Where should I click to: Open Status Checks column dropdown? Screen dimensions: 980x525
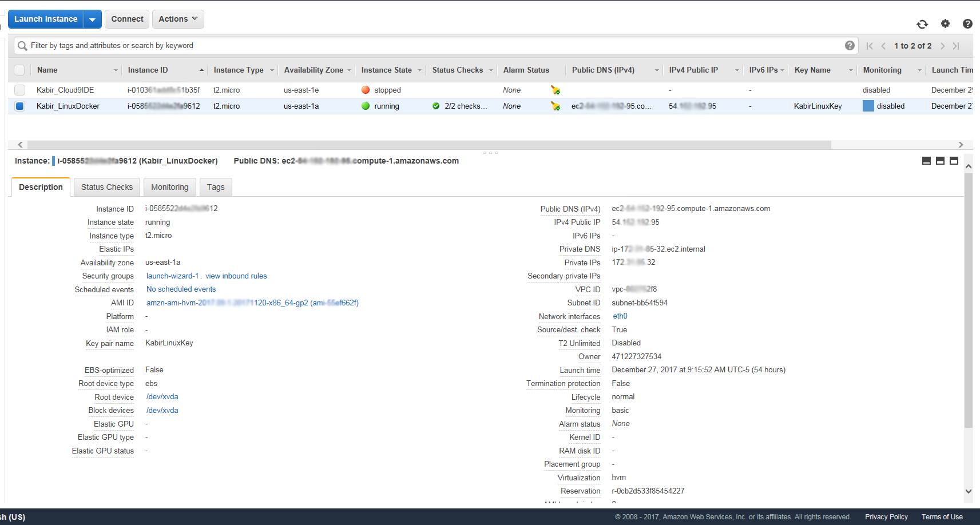(491, 70)
